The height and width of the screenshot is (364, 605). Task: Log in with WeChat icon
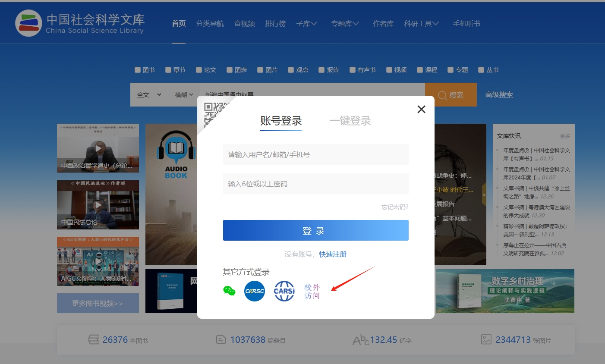click(229, 291)
